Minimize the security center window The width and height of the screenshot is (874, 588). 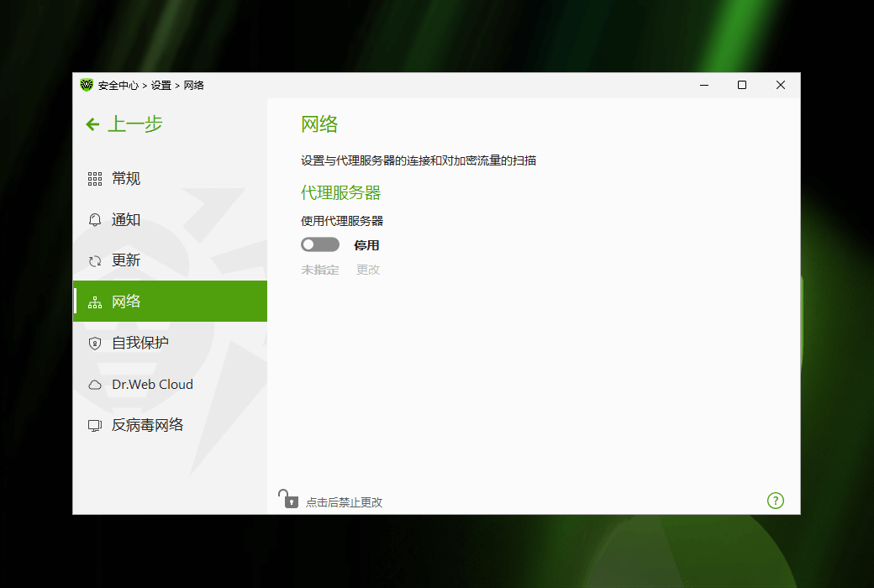pos(704,85)
